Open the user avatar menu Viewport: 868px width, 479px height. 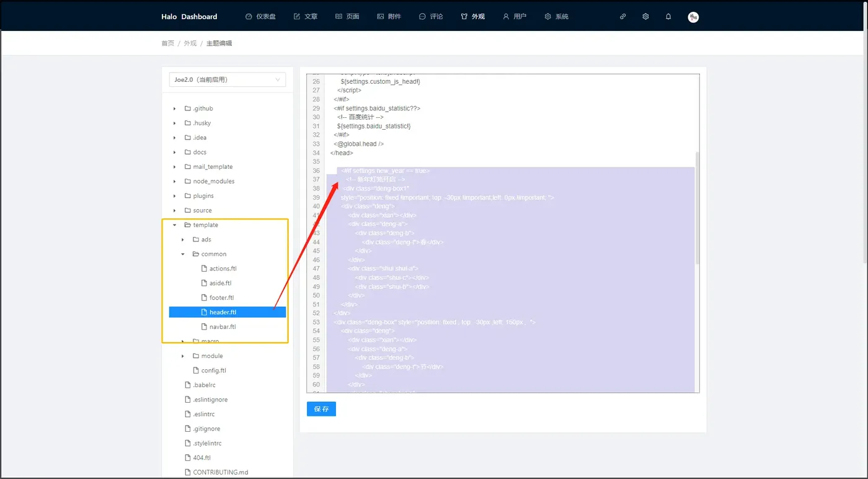coord(693,17)
